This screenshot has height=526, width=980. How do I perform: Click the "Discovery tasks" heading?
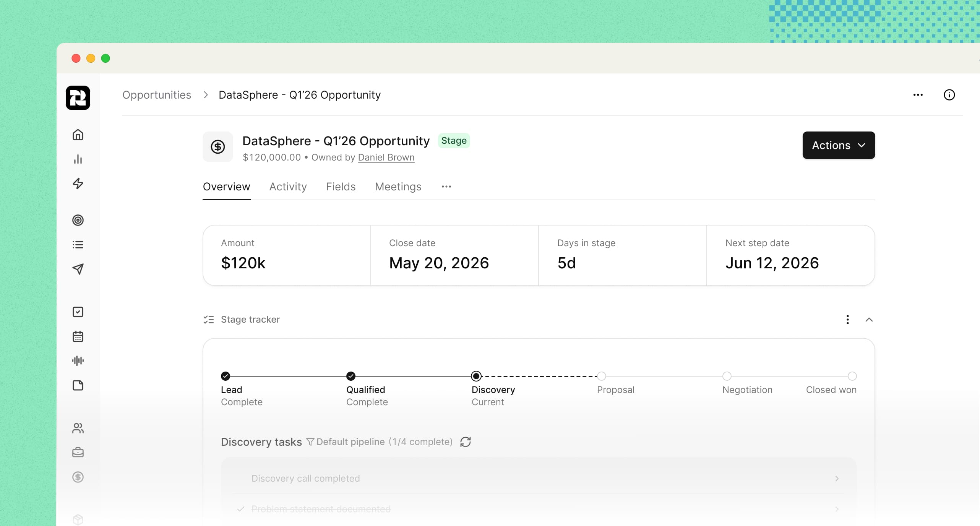pyautogui.click(x=261, y=442)
